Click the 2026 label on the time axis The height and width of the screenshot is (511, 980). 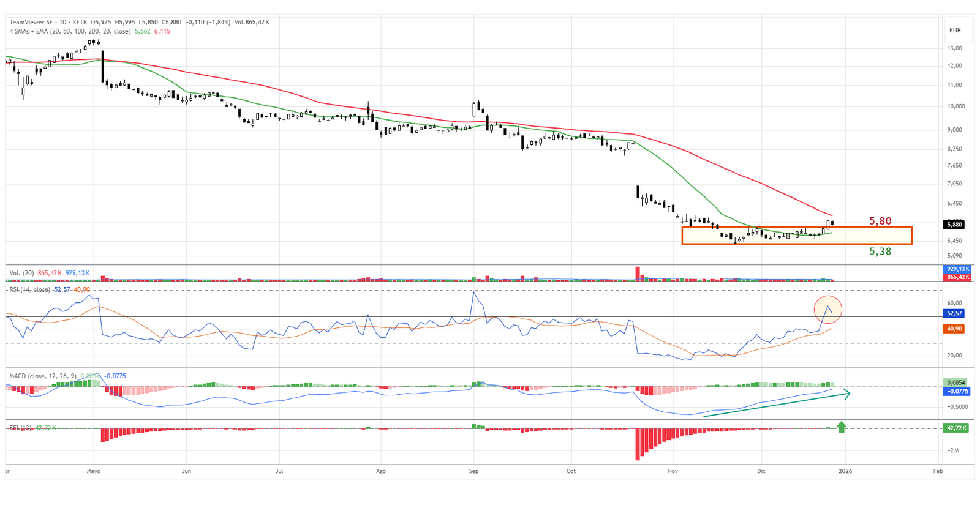845,471
